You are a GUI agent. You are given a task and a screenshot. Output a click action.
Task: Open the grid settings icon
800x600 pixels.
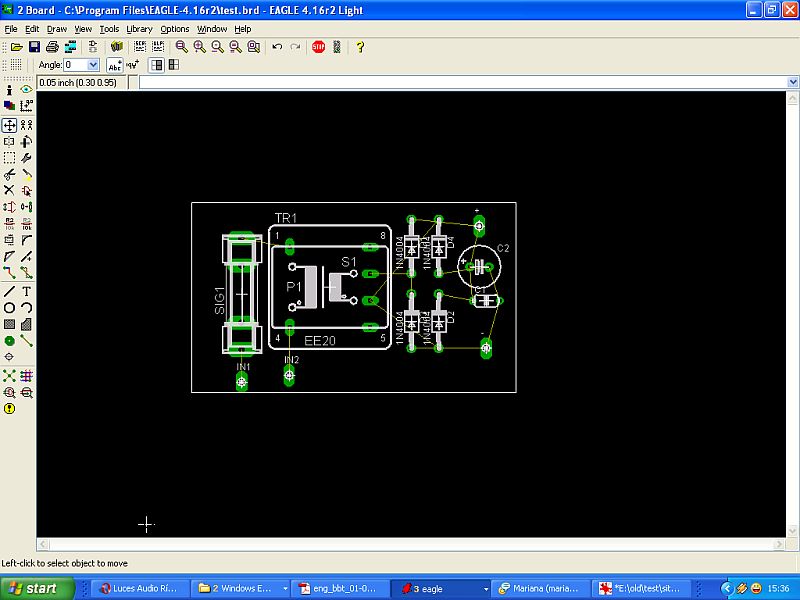16,65
